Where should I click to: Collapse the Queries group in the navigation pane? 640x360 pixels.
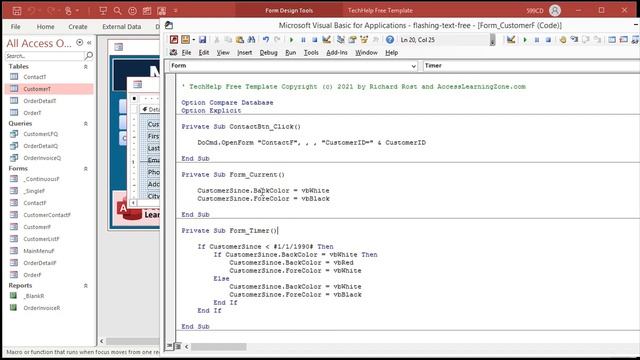click(86, 123)
